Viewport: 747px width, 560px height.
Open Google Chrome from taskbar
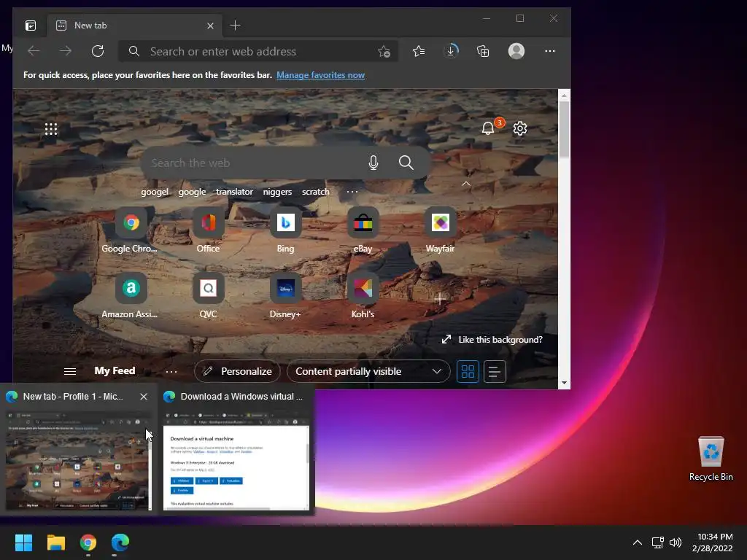[88, 542]
